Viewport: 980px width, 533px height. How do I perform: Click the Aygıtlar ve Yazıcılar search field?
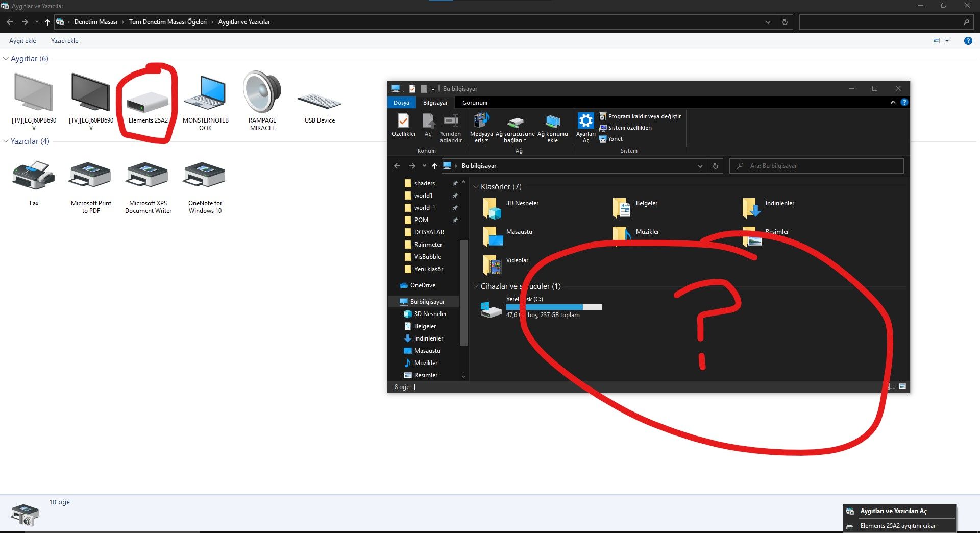(x=886, y=22)
